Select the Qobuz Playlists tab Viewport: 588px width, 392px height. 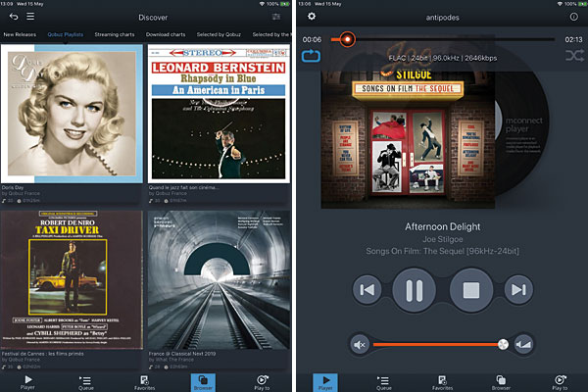coord(66,34)
